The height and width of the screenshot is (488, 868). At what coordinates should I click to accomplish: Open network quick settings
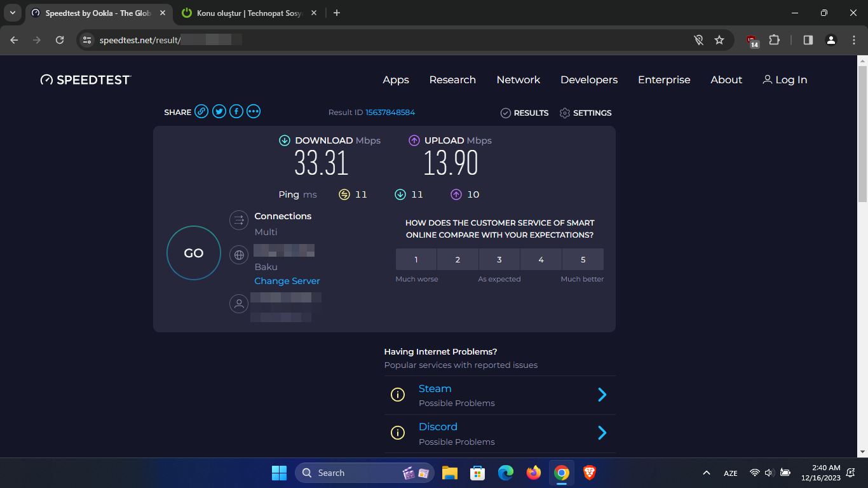[x=755, y=473]
